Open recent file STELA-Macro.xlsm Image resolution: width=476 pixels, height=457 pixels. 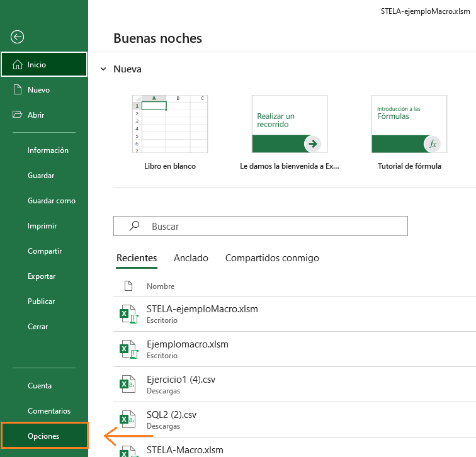(295, 448)
